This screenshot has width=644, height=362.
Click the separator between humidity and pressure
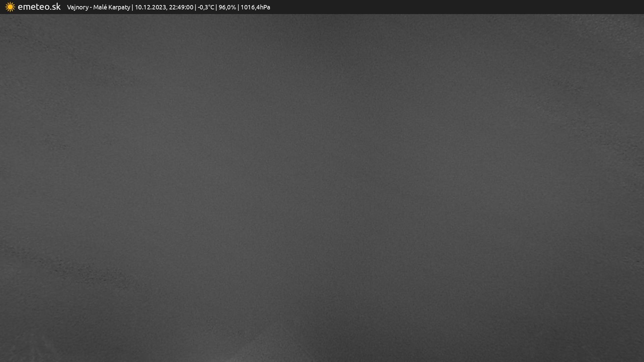[x=238, y=7]
